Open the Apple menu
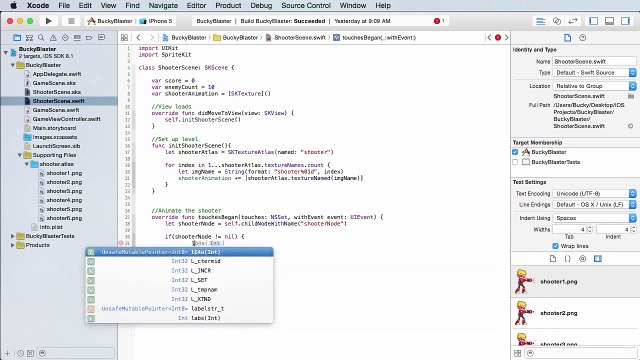The height and width of the screenshot is (360, 640). tap(13, 5)
